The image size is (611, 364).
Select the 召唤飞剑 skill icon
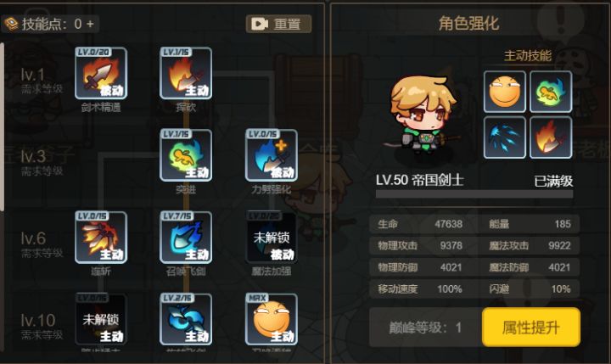186,238
